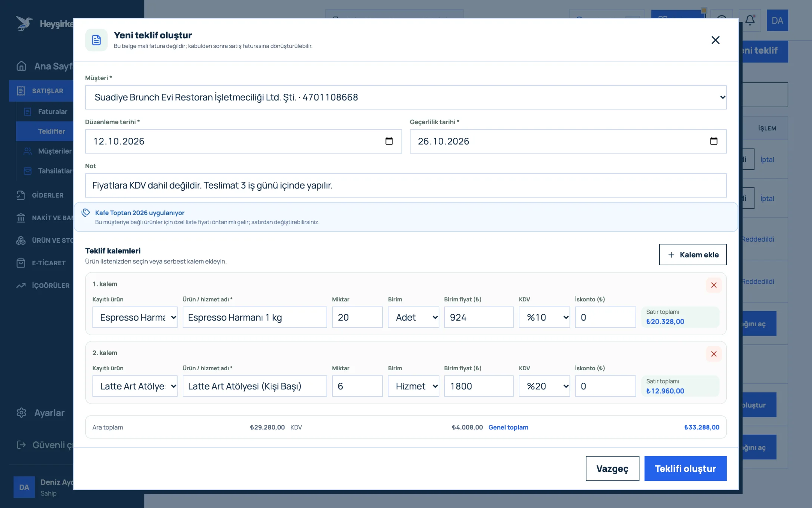Click Birim fiyat field showing 924
Screen dimensions: 812x508
(x=479, y=317)
